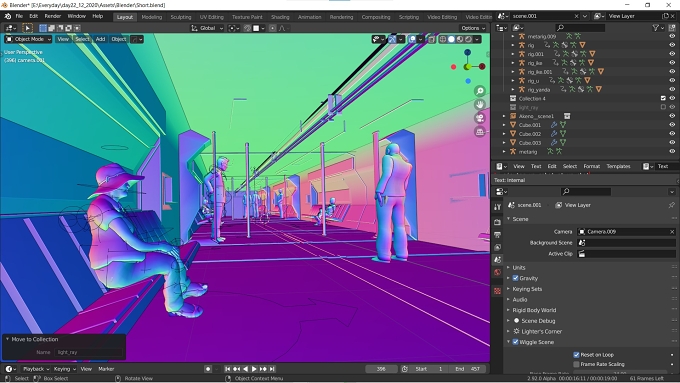The height and width of the screenshot is (383, 680).
Task: Open the Render properties tab icon
Action: click(x=497, y=222)
